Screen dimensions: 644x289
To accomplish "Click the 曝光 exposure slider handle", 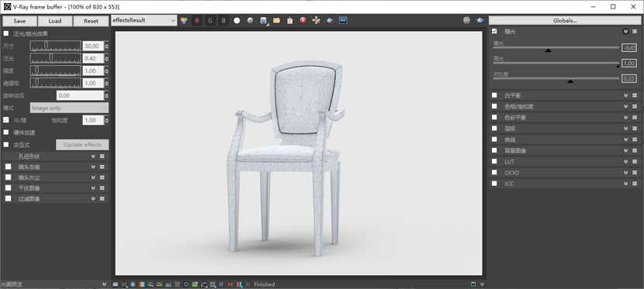I will (548, 50).
